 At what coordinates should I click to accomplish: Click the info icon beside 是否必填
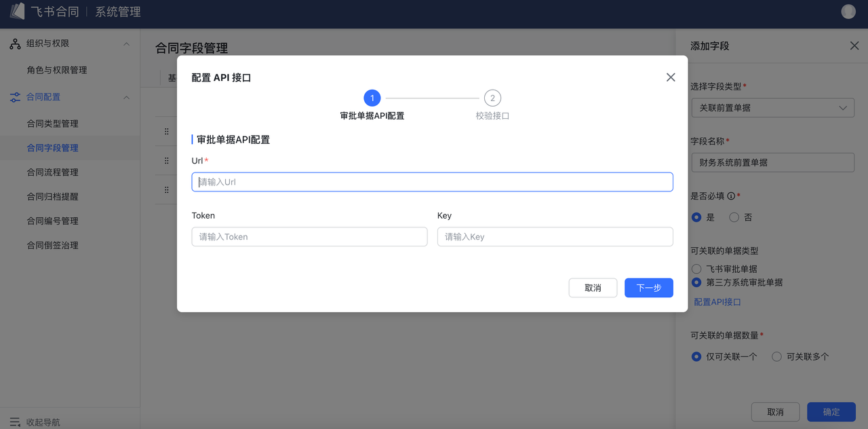click(731, 196)
